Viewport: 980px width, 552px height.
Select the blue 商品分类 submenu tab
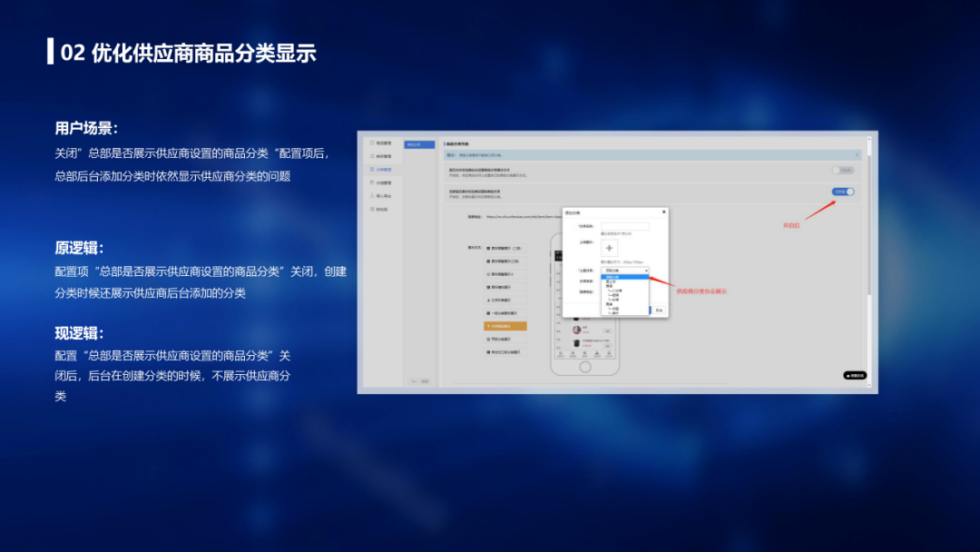tap(419, 144)
